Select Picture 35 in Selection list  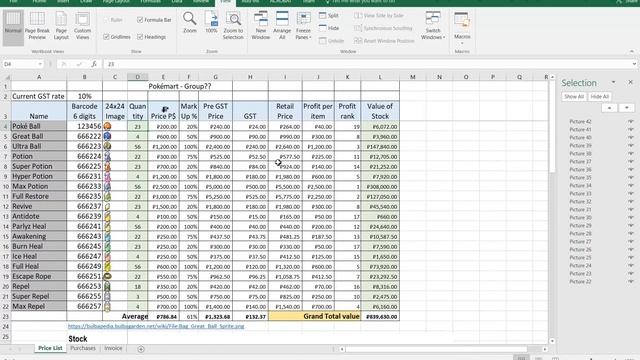coord(580,178)
